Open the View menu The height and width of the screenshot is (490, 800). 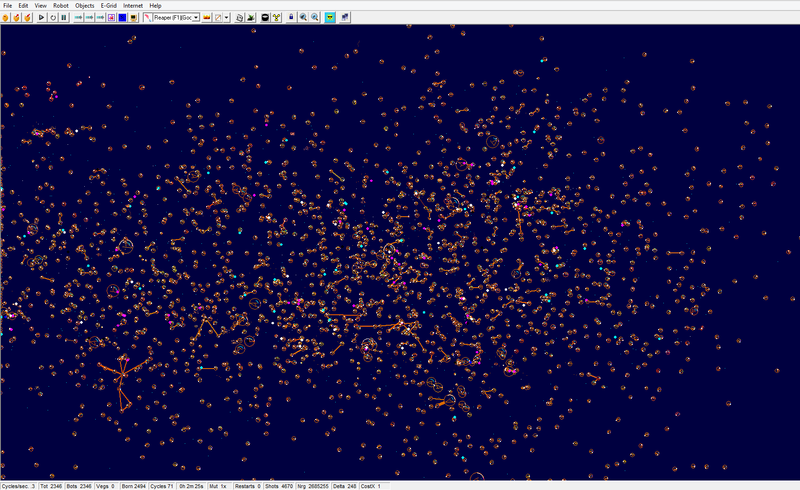tap(40, 5)
